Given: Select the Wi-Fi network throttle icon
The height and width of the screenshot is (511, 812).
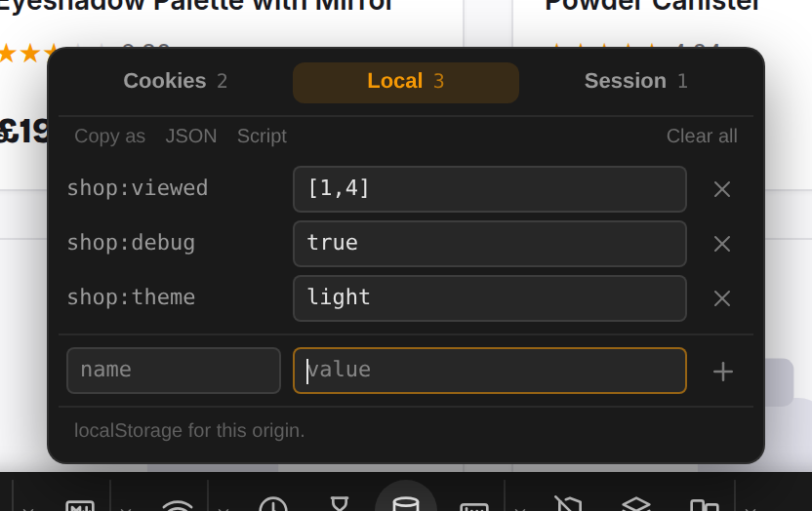Looking at the screenshot, I should click(x=177, y=505).
